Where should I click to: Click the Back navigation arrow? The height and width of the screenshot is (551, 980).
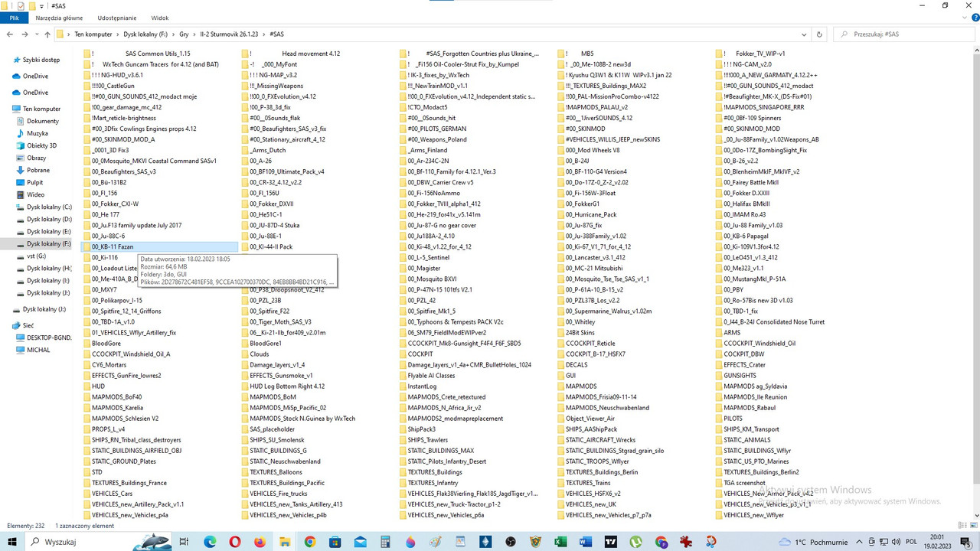(10, 34)
